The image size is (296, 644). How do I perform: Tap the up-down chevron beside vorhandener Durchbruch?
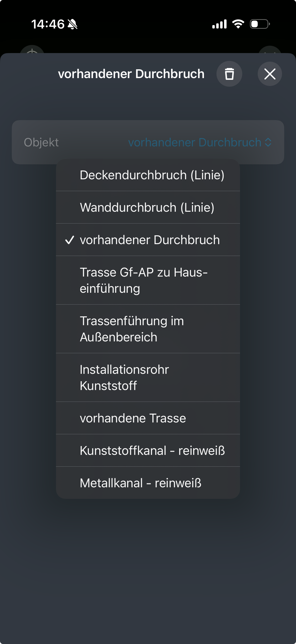[269, 142]
